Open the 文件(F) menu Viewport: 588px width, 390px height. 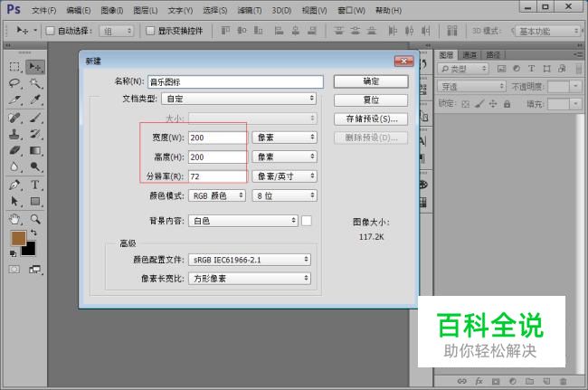44,11
